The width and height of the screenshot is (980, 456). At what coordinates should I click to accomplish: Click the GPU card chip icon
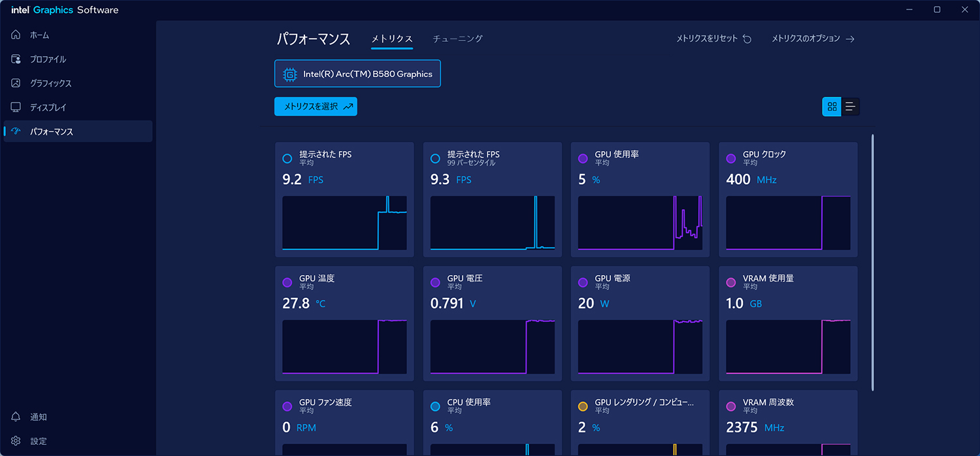point(289,74)
